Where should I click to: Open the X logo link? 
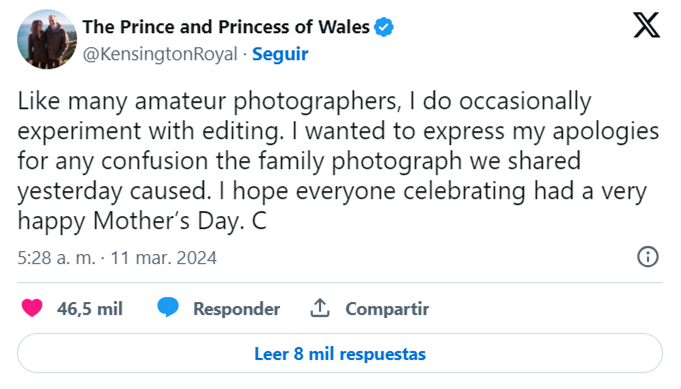pos(646,25)
